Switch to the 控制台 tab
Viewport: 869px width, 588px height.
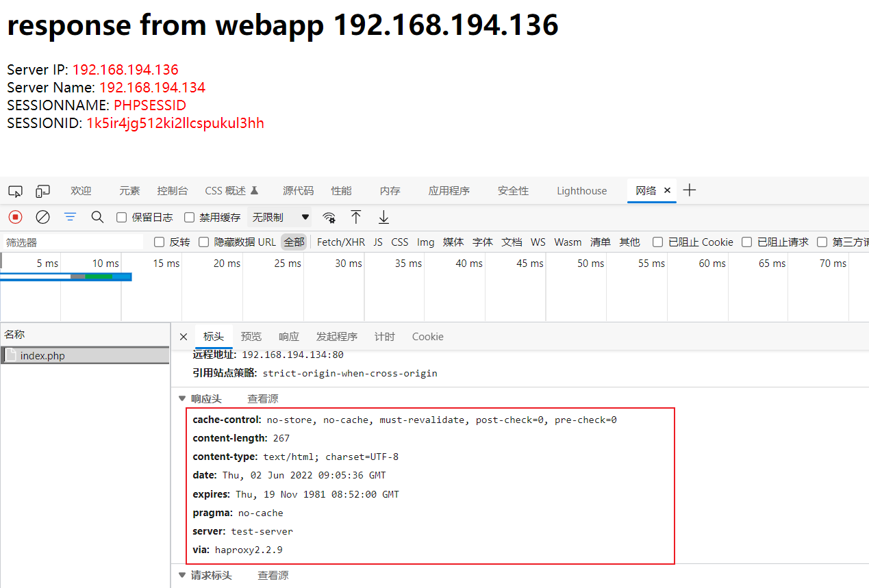tap(173, 191)
